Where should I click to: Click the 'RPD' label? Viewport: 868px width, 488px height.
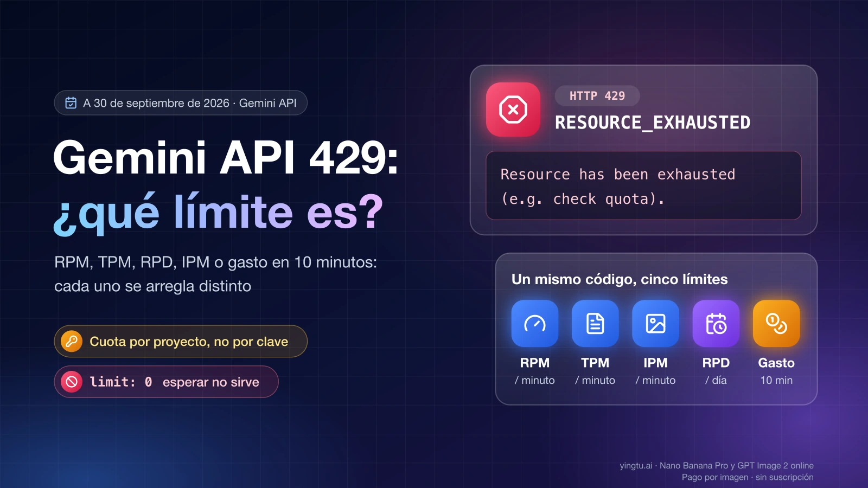pyautogui.click(x=716, y=363)
